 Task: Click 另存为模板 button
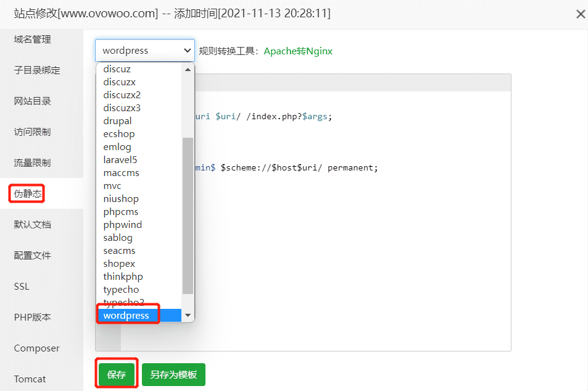tap(173, 374)
